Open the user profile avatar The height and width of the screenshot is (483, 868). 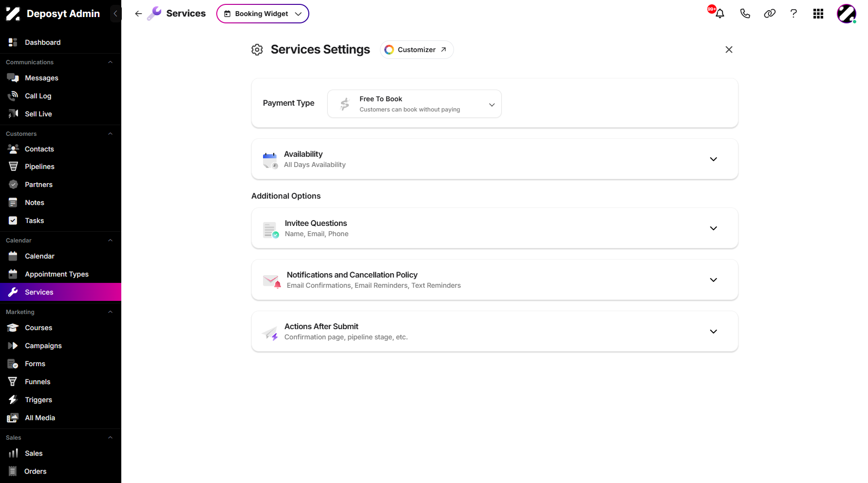[x=847, y=14]
